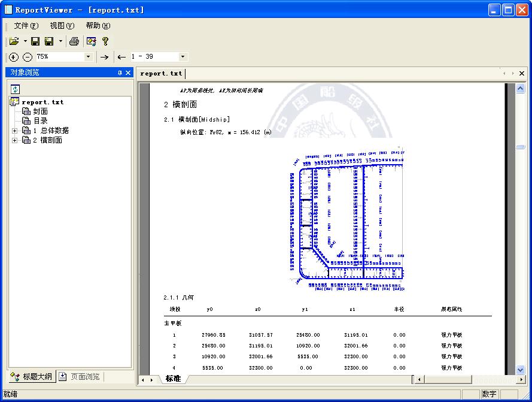The height and width of the screenshot is (402, 532).
Task: Open the page range '1 - 39' dropdown
Action: 183,57
